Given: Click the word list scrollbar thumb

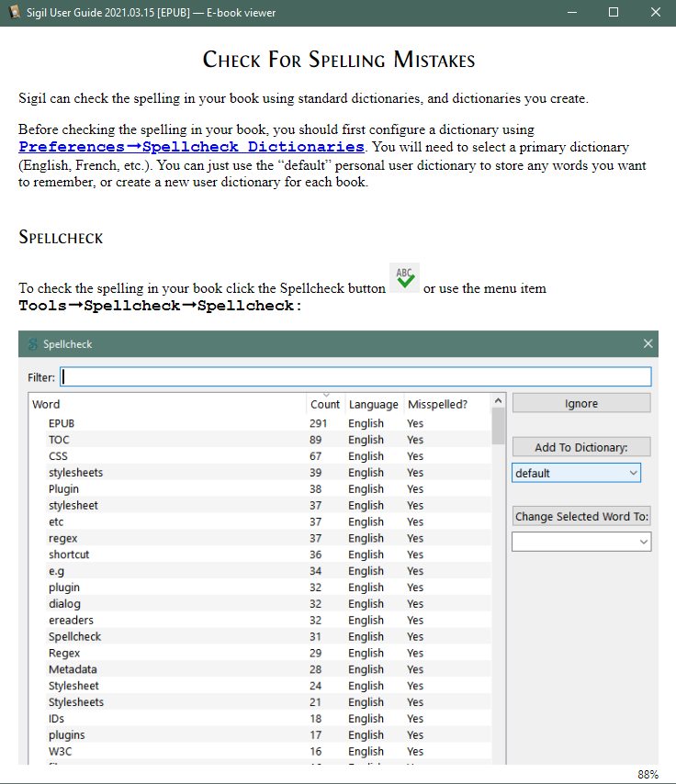Looking at the screenshot, I should 498,426.
